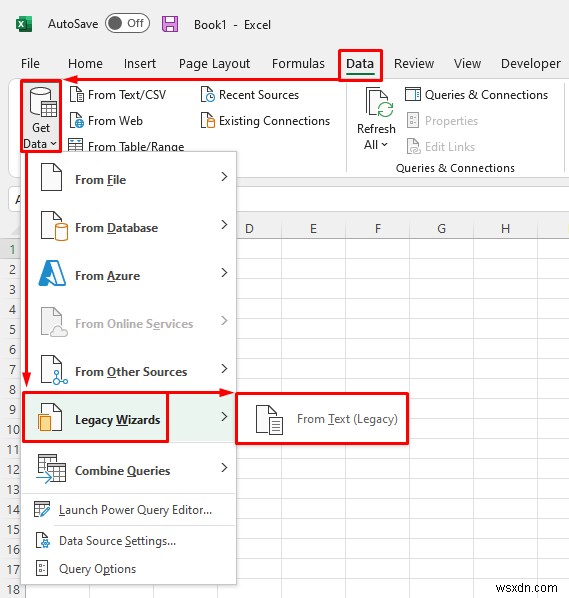Click the From Text (Legacy) document icon
This screenshot has width=569, height=598.
pos(269,420)
